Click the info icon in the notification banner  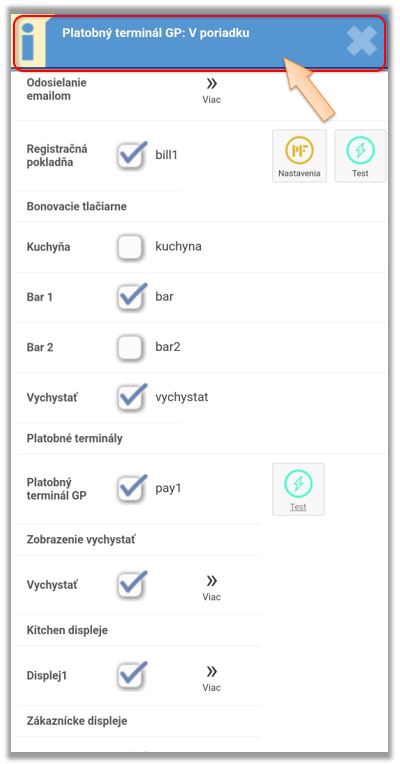click(x=29, y=43)
